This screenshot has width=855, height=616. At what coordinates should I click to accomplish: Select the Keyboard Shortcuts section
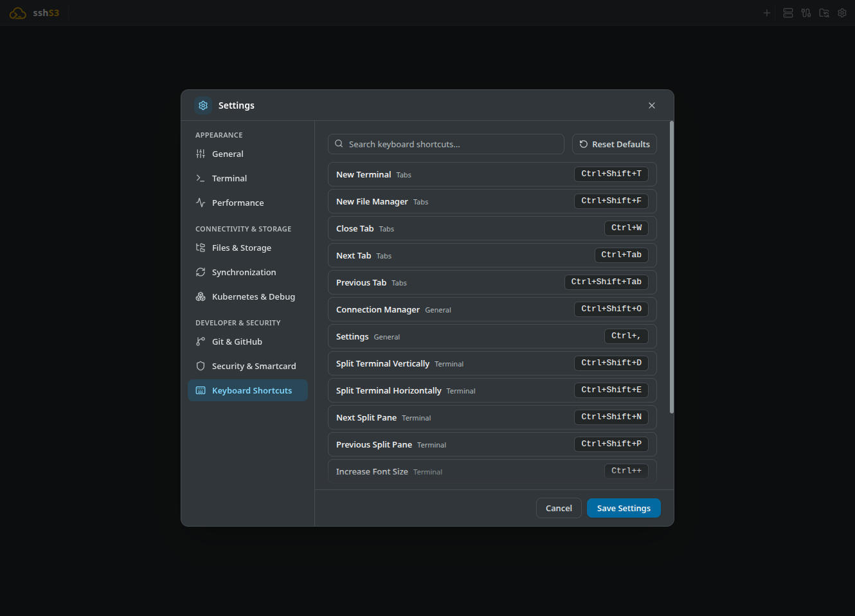coord(248,391)
